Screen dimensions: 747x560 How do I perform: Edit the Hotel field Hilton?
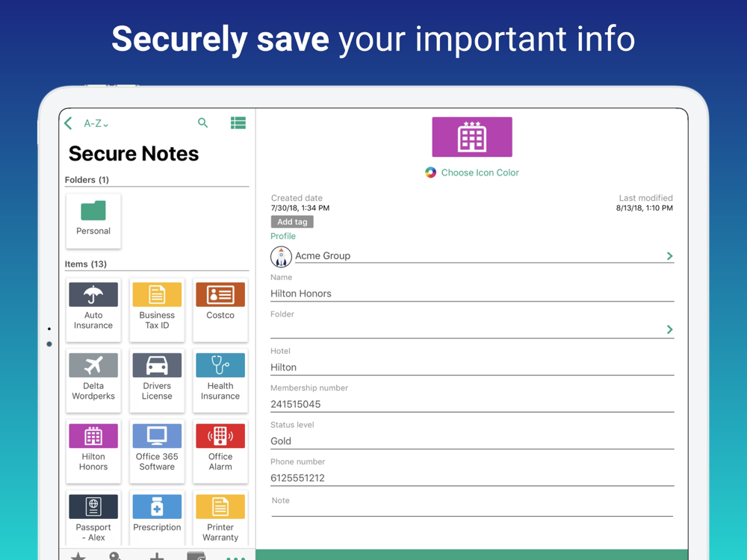[472, 367]
